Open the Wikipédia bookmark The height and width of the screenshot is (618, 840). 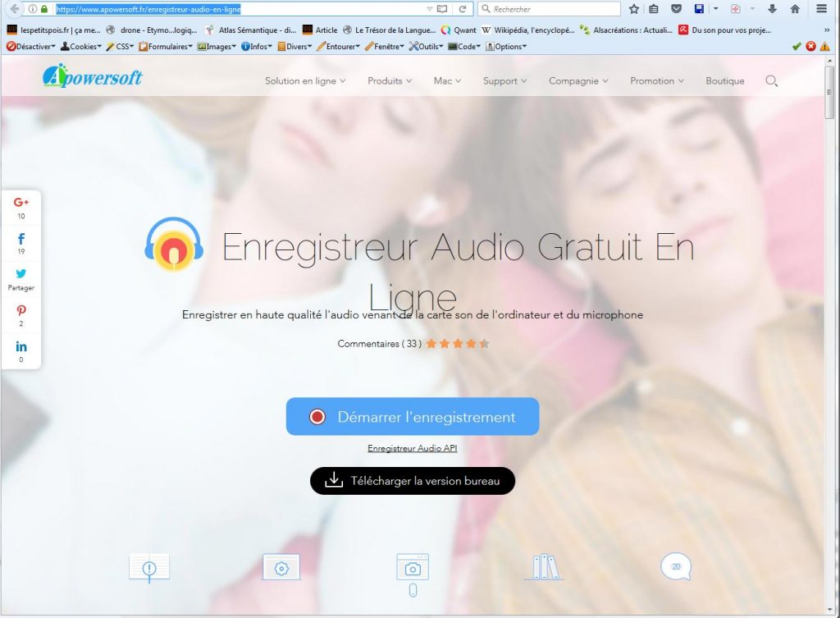(x=527, y=30)
